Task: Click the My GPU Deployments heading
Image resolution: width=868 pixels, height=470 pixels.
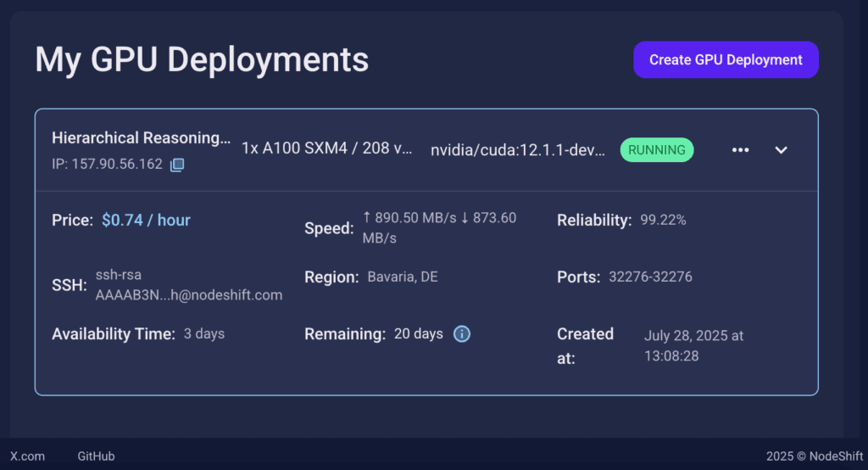Action: coord(202,60)
